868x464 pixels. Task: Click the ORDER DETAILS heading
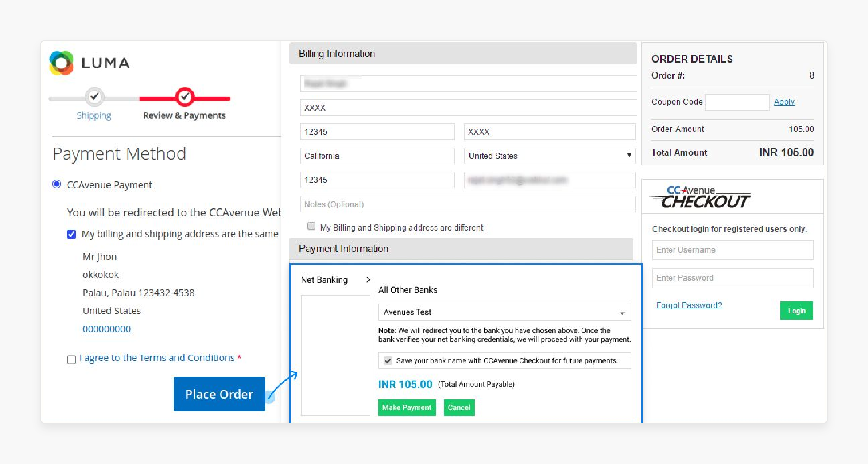coord(692,59)
